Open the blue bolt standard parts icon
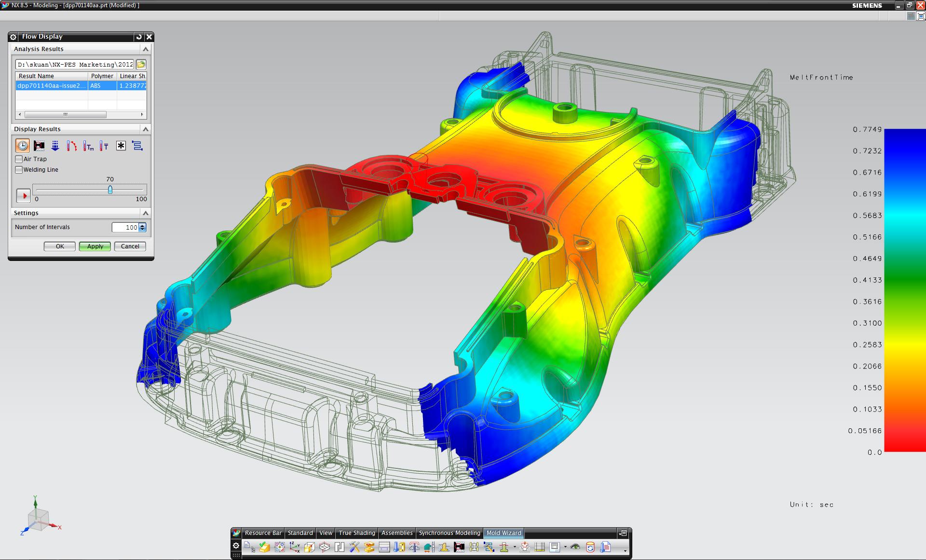The height and width of the screenshot is (560, 926). pyautogui.click(x=399, y=547)
